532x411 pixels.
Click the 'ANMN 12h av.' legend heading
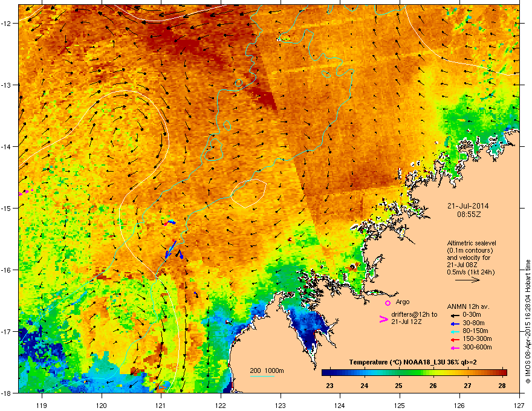468,306
